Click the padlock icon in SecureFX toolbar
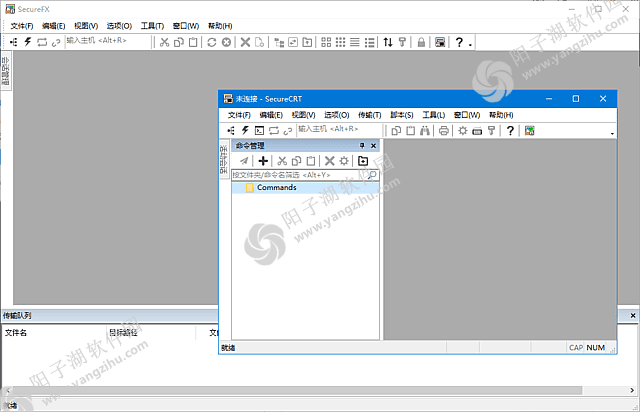 click(421, 42)
